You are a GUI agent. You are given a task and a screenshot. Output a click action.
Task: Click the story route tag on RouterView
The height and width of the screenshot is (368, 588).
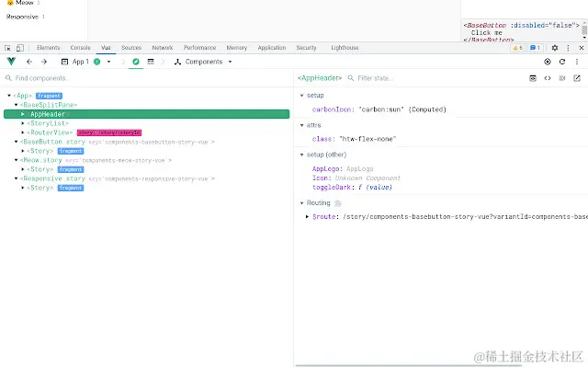point(109,132)
